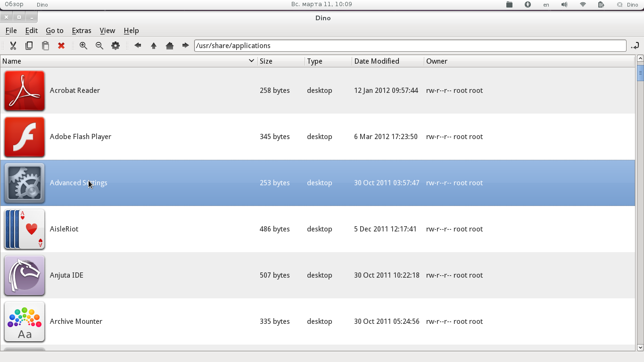Click the 507 bytes size cell
The height and width of the screenshot is (362, 644).
(x=275, y=275)
